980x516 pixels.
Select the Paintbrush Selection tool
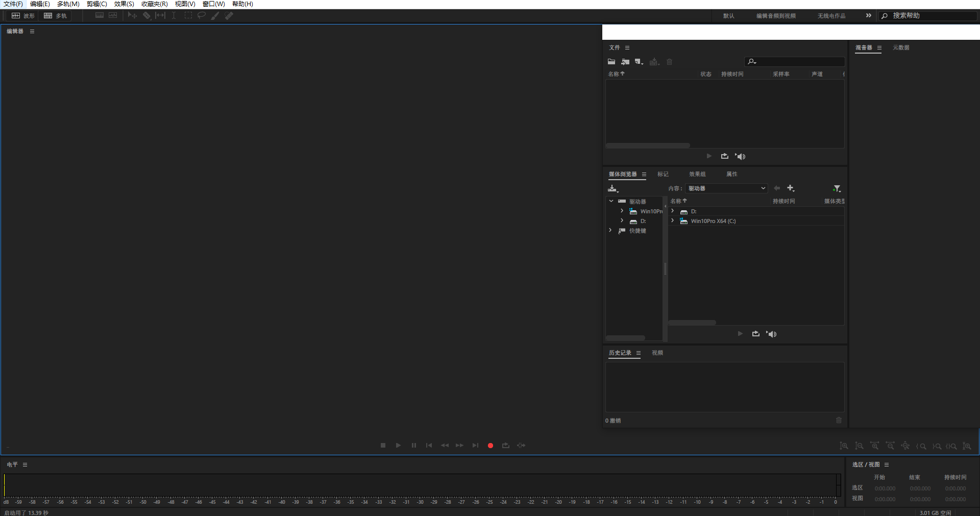[x=214, y=16]
